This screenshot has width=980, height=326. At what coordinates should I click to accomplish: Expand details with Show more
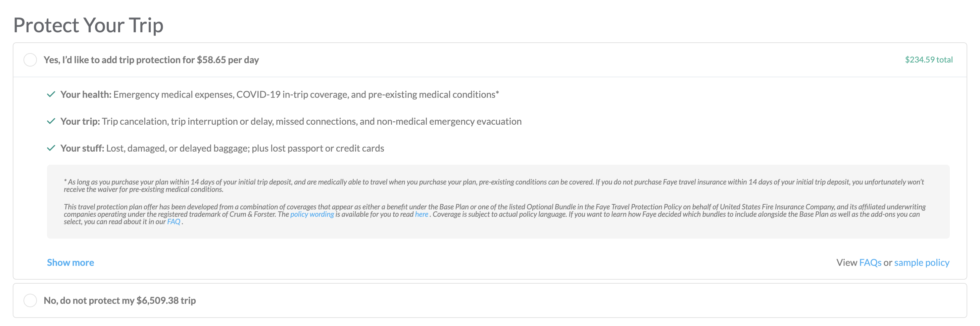(x=70, y=262)
